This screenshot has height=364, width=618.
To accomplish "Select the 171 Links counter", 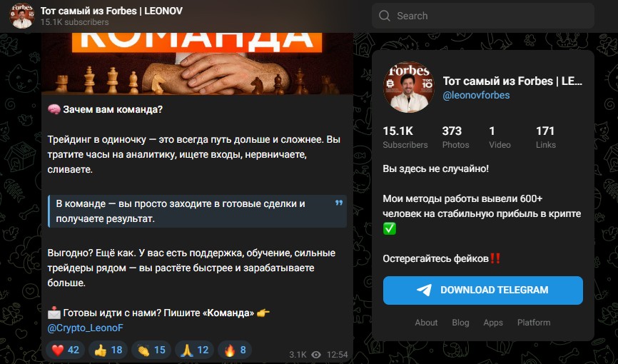I will click(x=545, y=137).
